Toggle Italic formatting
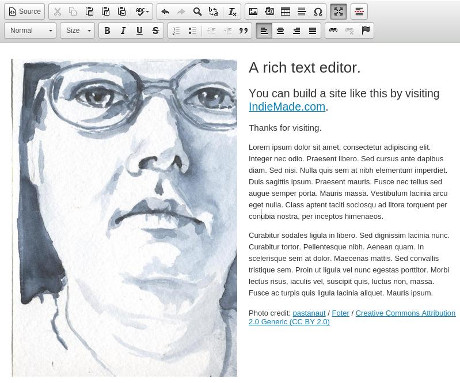This screenshot has height=383, width=460. click(x=123, y=31)
